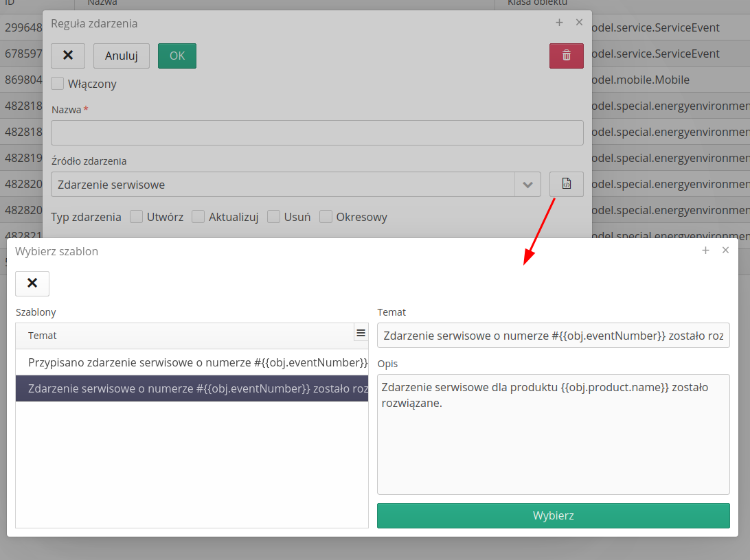This screenshot has width=750, height=560.
Task: Toggle the Okresowy checkbox
Action: tap(326, 217)
